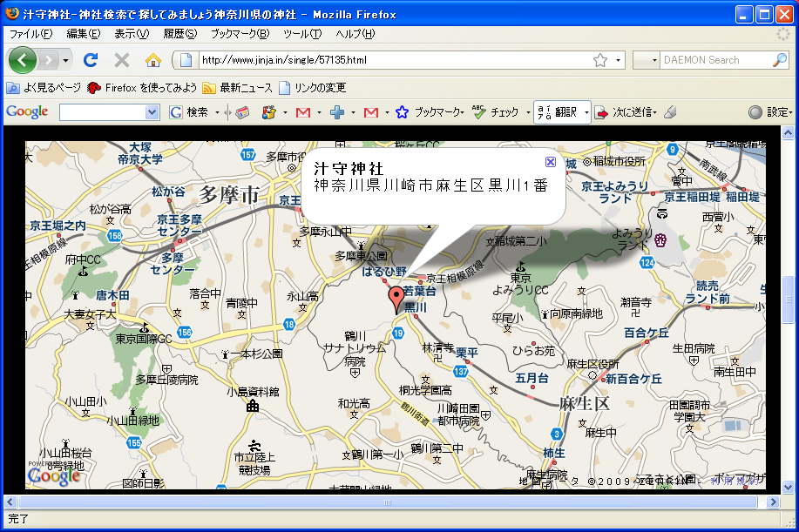
Task: Click the highlighter pen icon
Action: (x=671, y=112)
